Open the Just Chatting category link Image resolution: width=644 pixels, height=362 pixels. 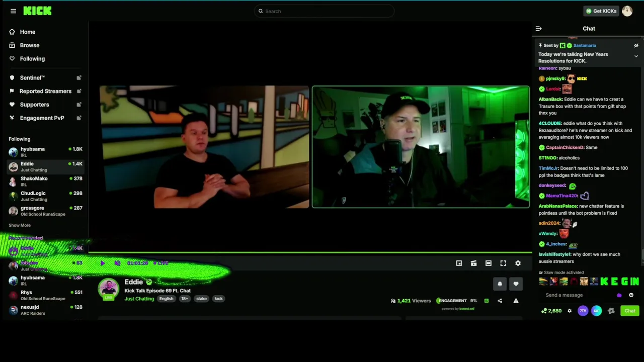click(139, 299)
